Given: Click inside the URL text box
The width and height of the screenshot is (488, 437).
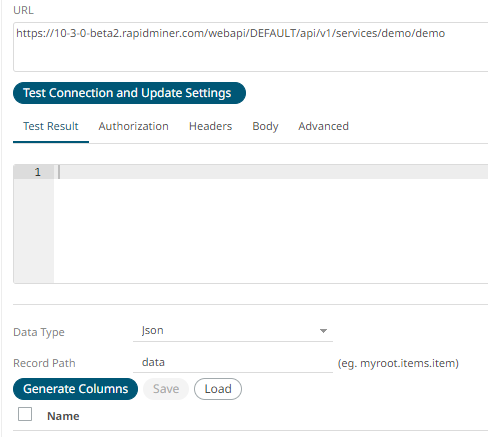Looking at the screenshot, I should 251,47.
